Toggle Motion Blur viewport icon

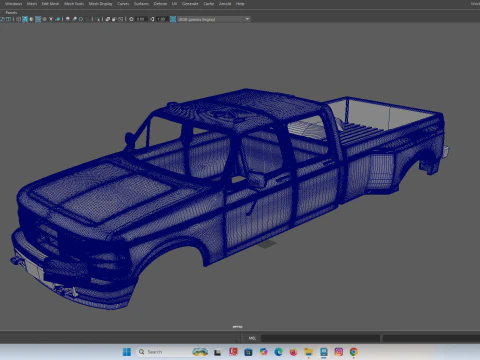75,19
